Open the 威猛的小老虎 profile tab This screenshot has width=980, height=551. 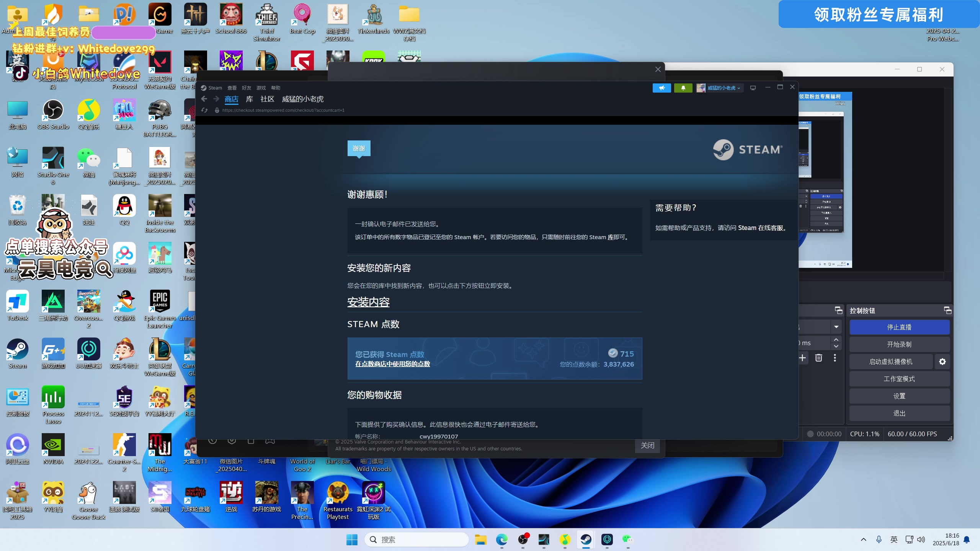(x=303, y=99)
